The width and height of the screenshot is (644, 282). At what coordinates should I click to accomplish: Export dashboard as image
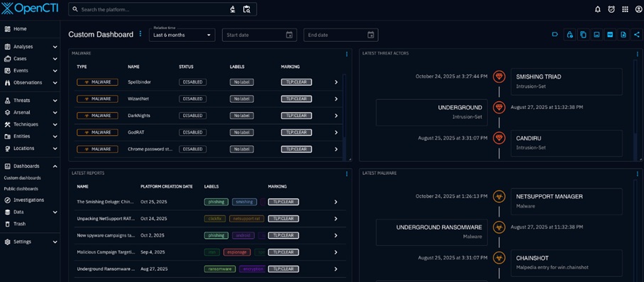(x=596, y=35)
